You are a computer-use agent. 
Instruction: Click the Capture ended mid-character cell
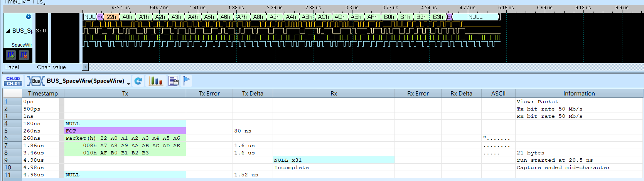click(579, 168)
